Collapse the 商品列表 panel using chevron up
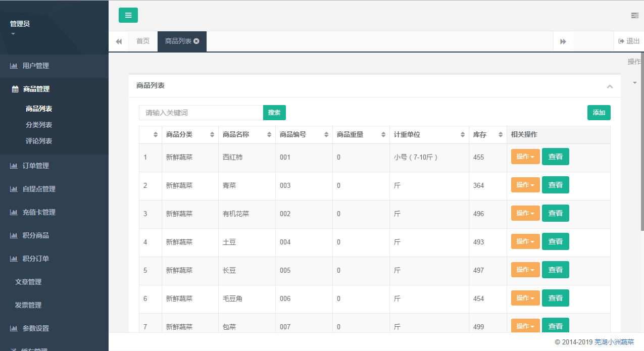Viewport: 644px width, 351px height. pyautogui.click(x=610, y=86)
